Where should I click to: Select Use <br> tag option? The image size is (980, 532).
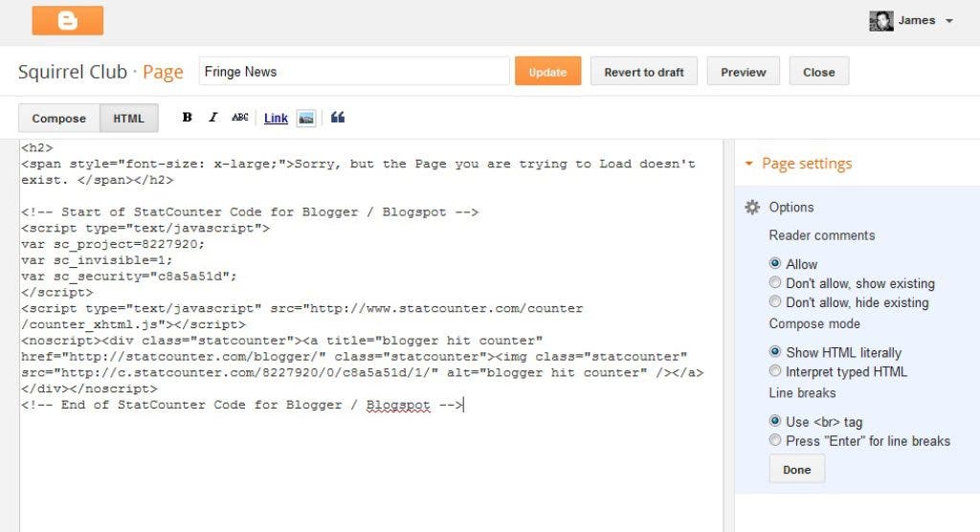click(775, 421)
